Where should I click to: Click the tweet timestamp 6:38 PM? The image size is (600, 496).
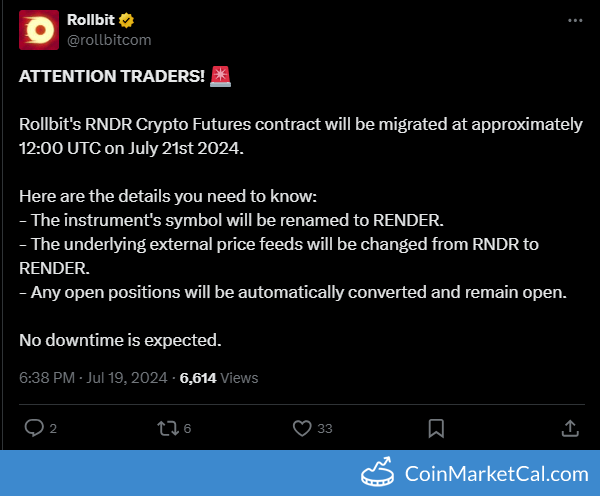47,378
